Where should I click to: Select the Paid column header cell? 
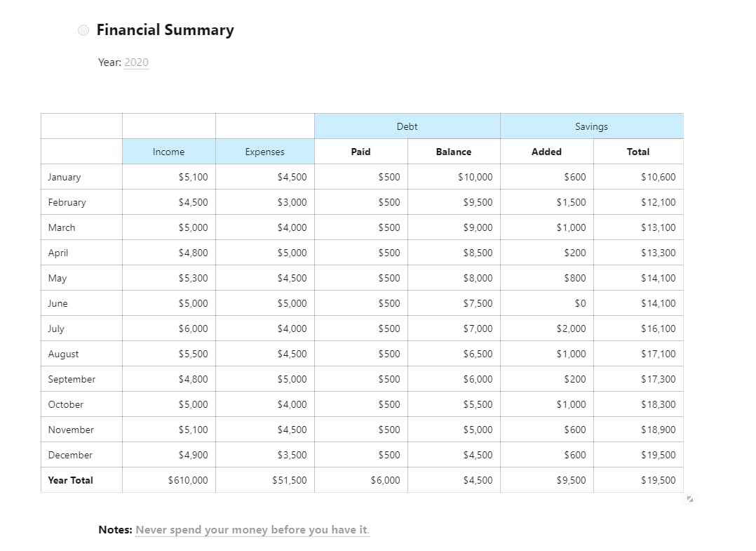coord(360,152)
